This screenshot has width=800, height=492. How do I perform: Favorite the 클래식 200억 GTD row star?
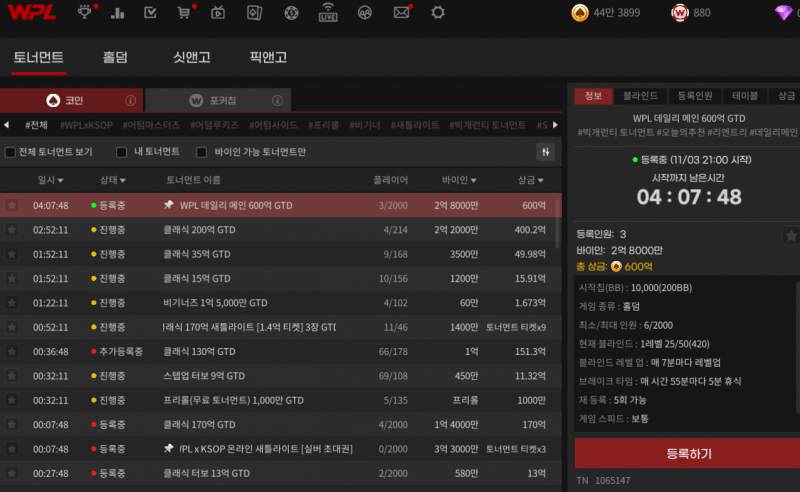point(12,229)
